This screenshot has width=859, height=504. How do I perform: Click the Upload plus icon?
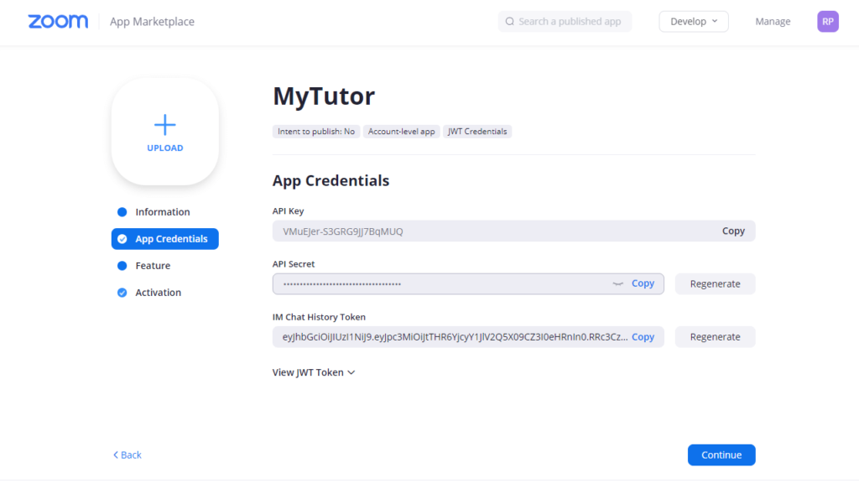164,125
